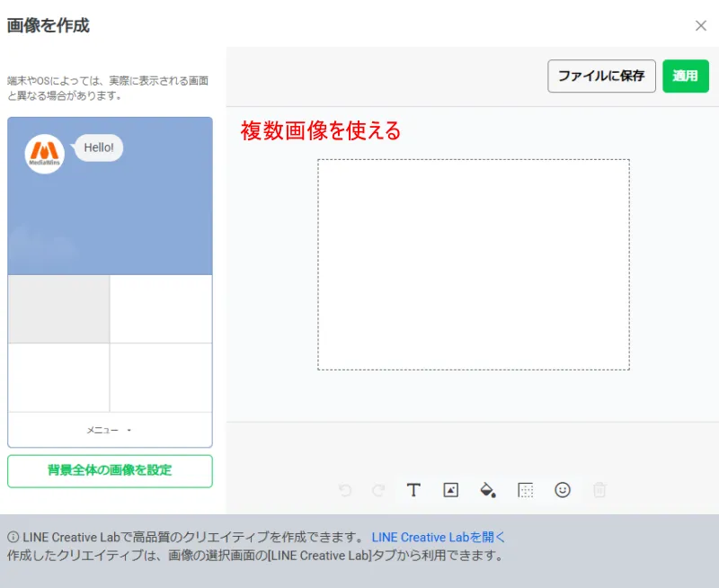Click the dashed image canvas area
The image size is (719, 588).
click(474, 264)
